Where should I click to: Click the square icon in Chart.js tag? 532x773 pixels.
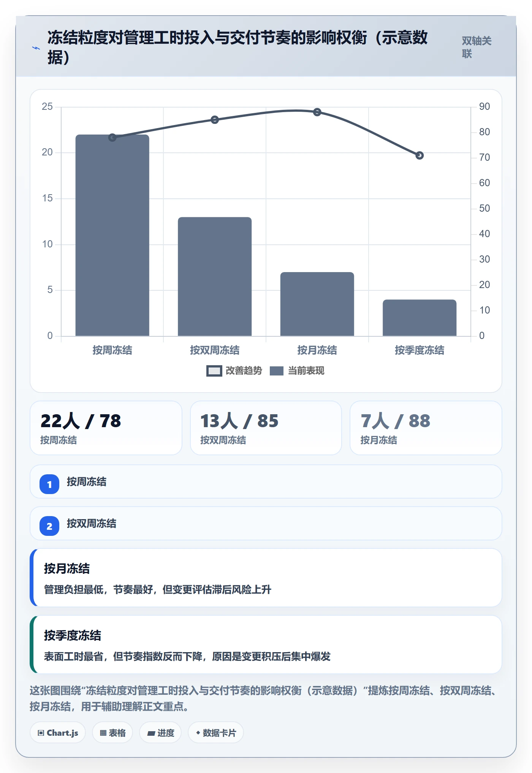(x=41, y=733)
